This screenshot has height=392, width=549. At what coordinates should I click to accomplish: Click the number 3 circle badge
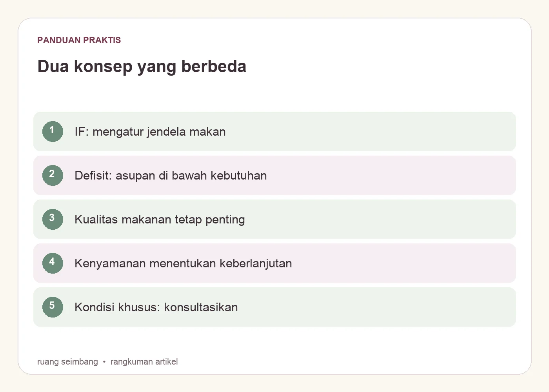[x=53, y=219]
